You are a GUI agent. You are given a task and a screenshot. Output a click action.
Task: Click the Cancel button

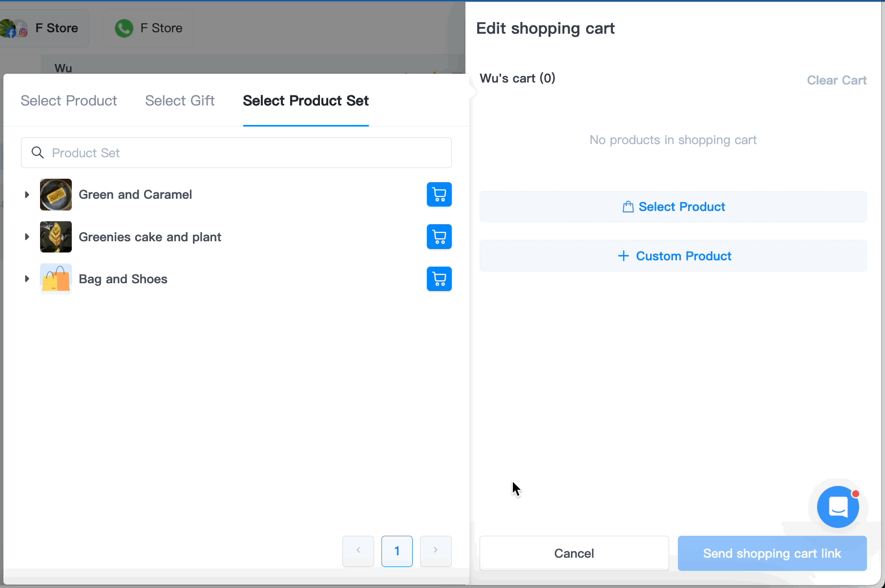click(574, 553)
